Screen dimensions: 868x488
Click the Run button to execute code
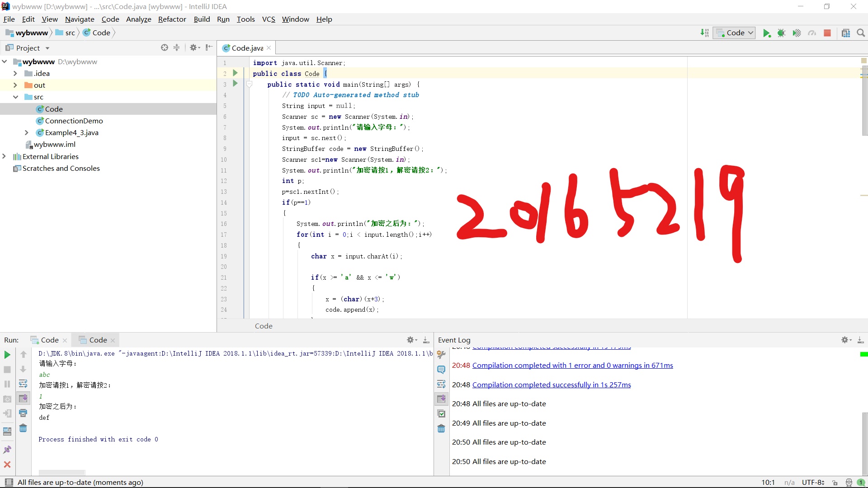pos(767,33)
